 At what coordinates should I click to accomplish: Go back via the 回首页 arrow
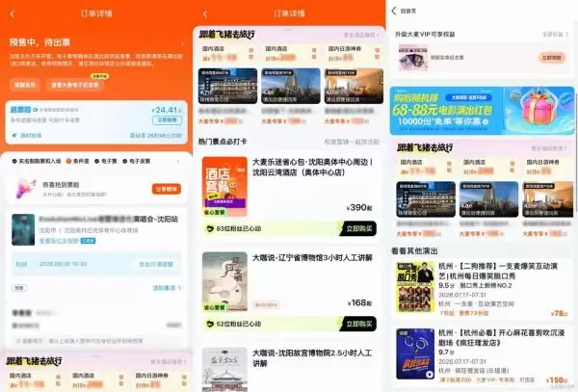tap(394, 11)
